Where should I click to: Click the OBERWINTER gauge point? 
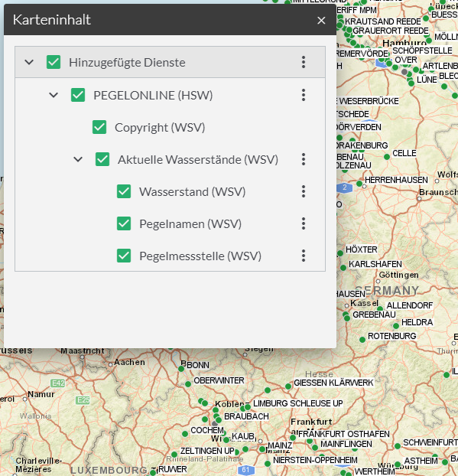point(188,384)
